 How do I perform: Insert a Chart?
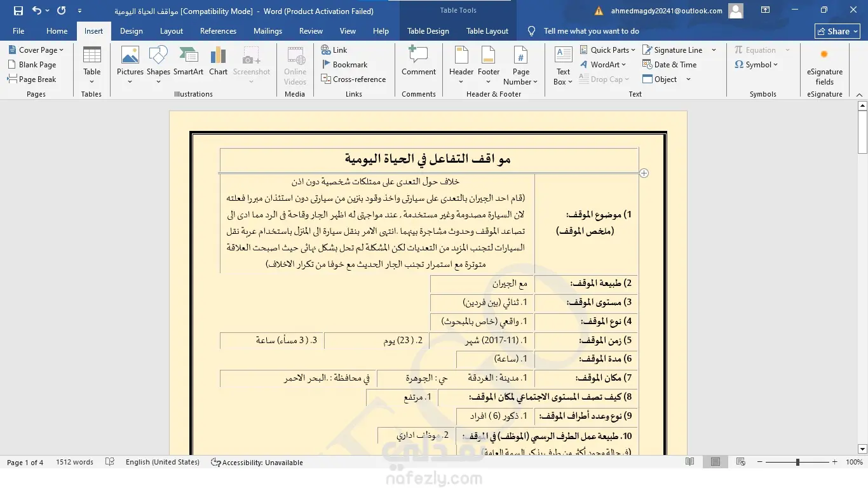click(x=218, y=61)
